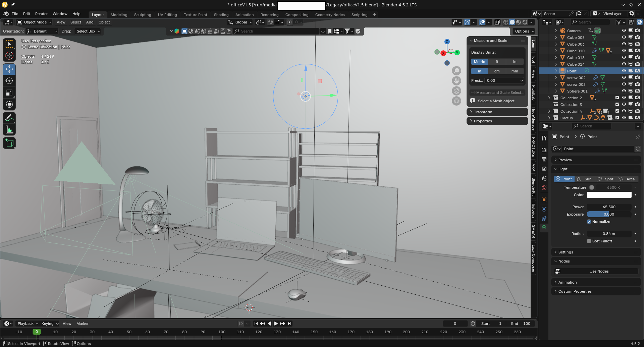This screenshot has height=347, width=644.
Task: Pick the Add Cube tool
Action: [9, 143]
